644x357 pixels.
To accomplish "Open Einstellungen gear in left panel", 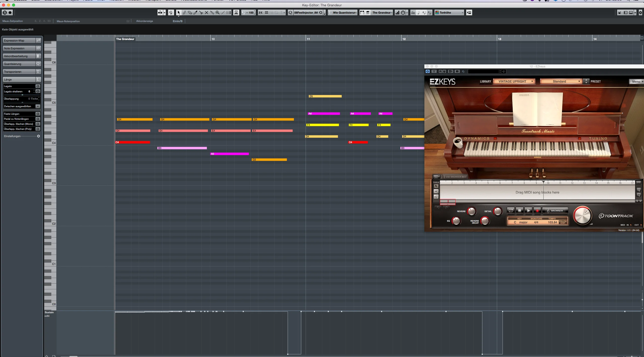I will [x=38, y=136].
